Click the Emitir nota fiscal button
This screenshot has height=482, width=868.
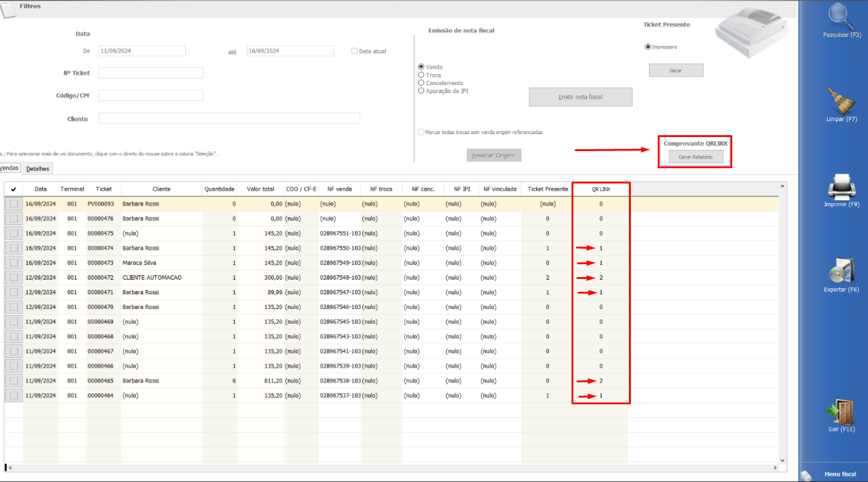coord(581,97)
